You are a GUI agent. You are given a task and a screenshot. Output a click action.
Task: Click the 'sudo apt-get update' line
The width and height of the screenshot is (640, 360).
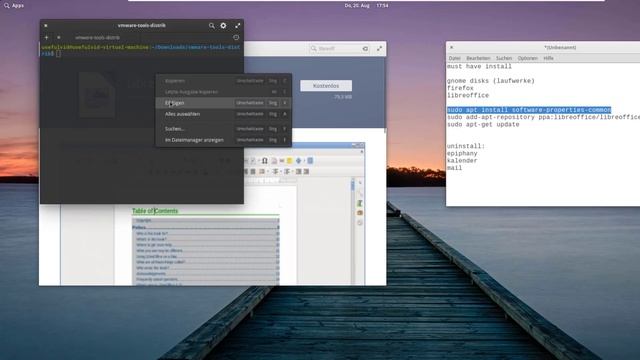tap(483, 124)
